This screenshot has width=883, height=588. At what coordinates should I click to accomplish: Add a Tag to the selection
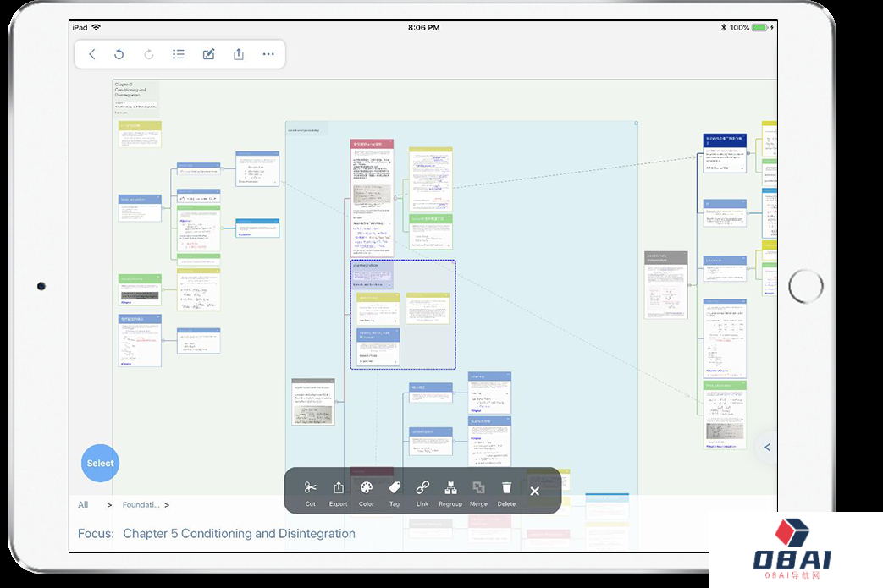tap(395, 492)
